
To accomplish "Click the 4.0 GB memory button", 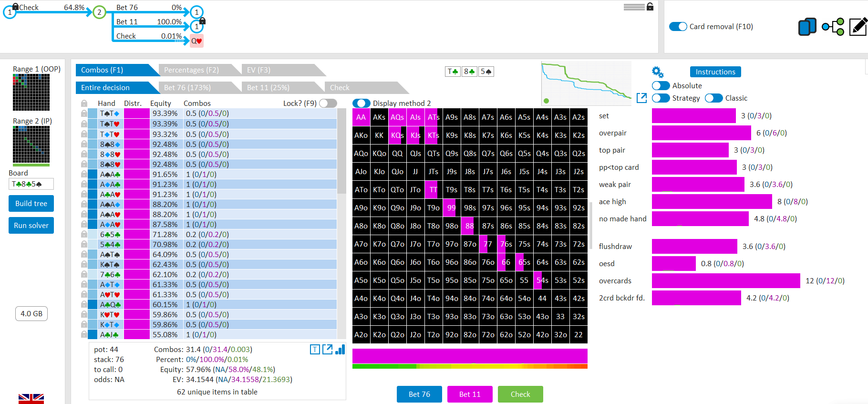I will coord(31,314).
